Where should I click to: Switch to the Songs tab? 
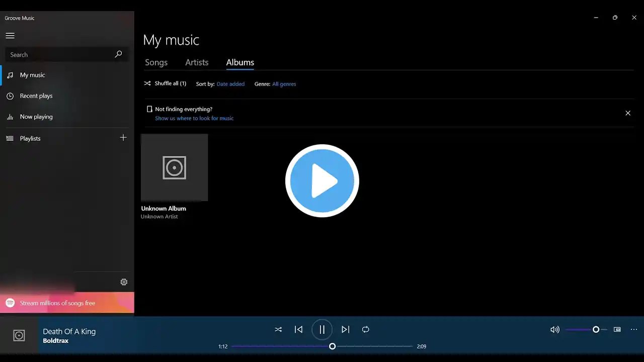coord(156,62)
